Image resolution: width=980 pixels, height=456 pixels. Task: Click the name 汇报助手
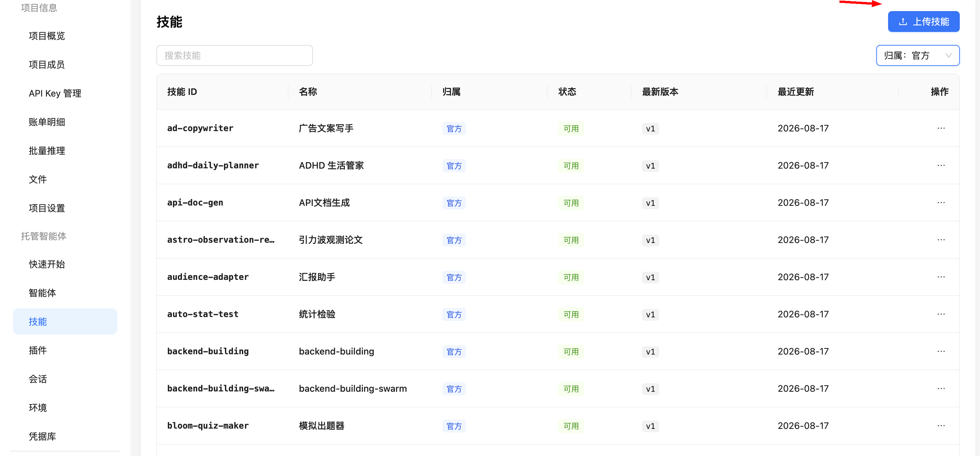coord(317,277)
